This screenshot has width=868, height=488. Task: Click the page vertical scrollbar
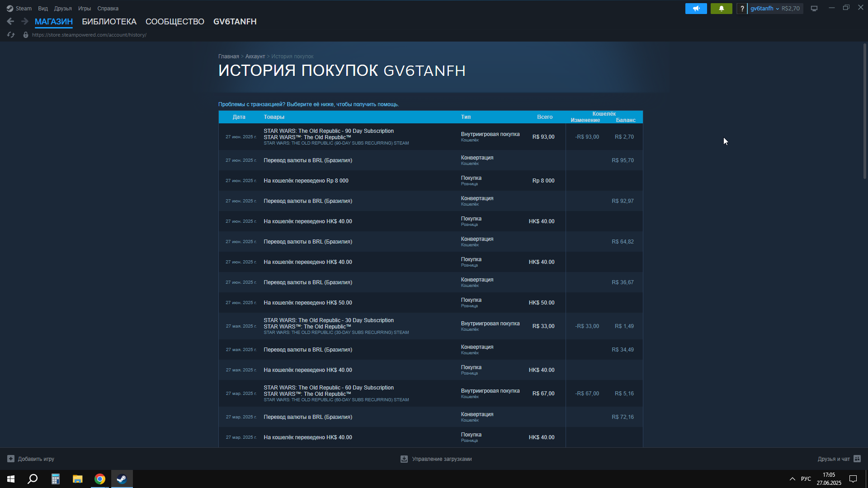coord(864,111)
